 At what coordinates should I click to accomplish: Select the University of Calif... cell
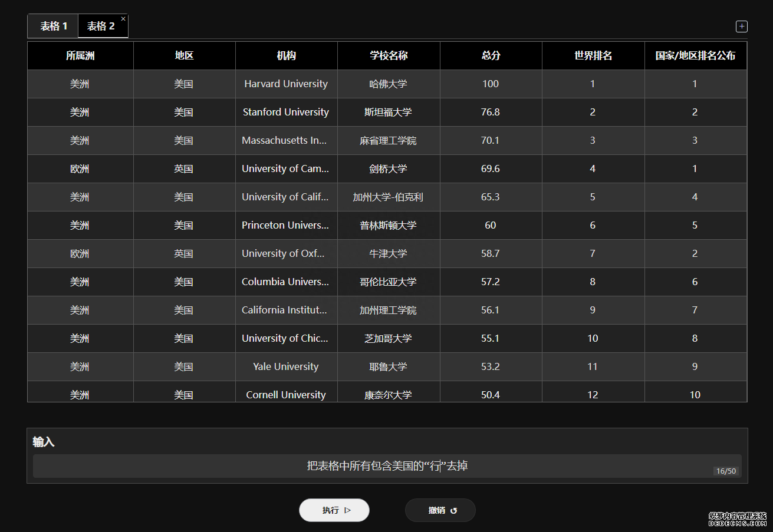[x=287, y=197]
